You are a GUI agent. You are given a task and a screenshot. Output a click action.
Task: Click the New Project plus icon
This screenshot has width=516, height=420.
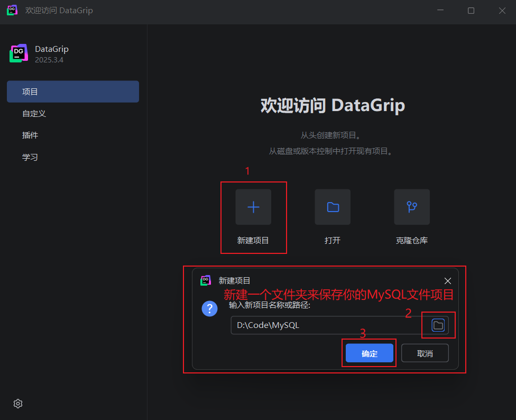pos(253,207)
